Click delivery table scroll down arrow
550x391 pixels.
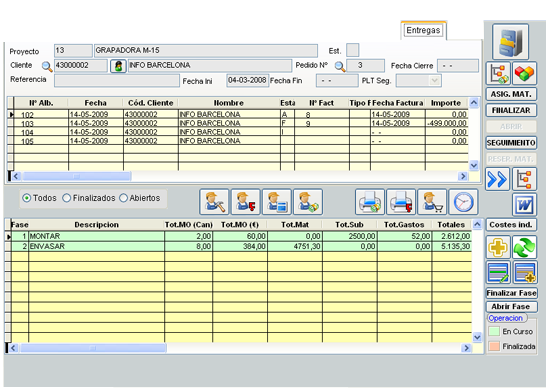click(x=474, y=165)
